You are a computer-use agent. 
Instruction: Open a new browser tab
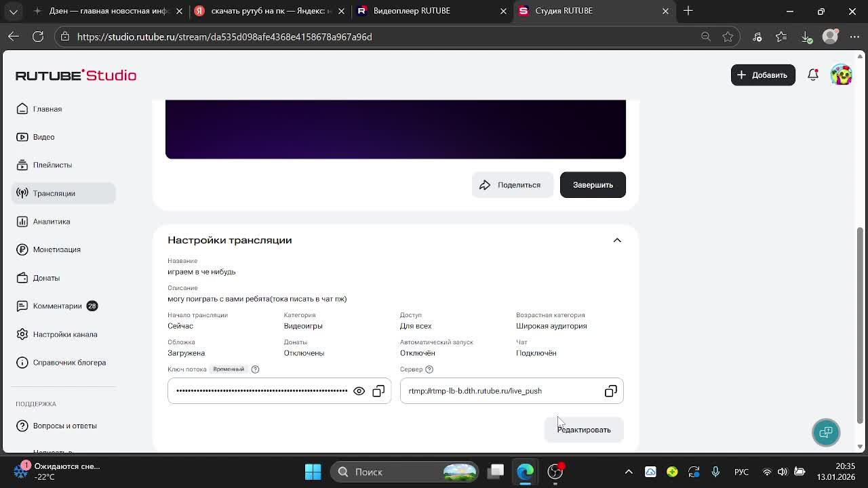pos(688,11)
